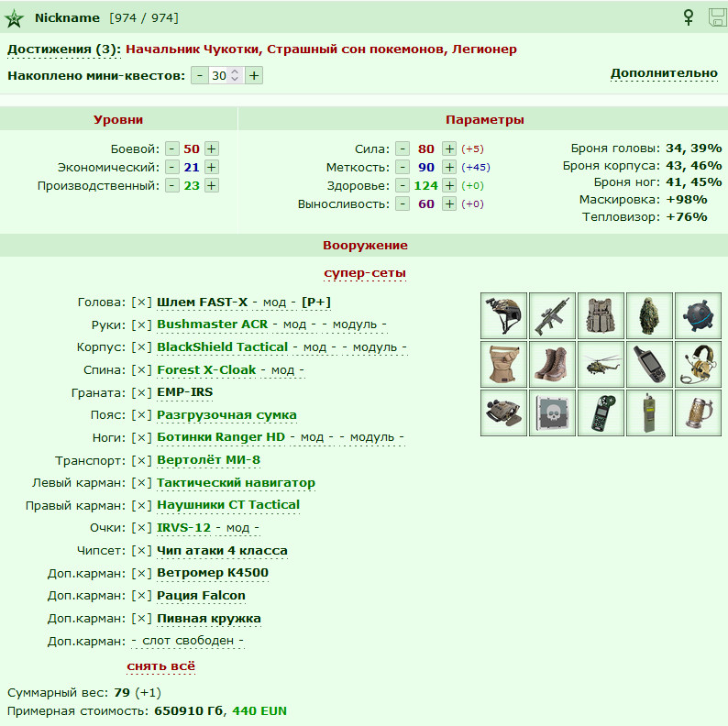Open the Дополнительно link
This screenshot has width=728, height=726.
coord(664,73)
